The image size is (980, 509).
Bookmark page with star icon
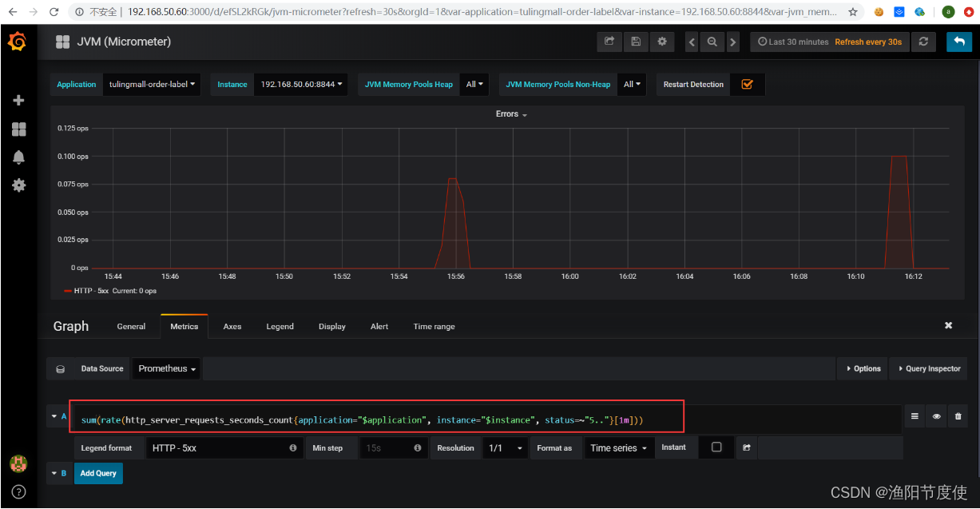[853, 12]
